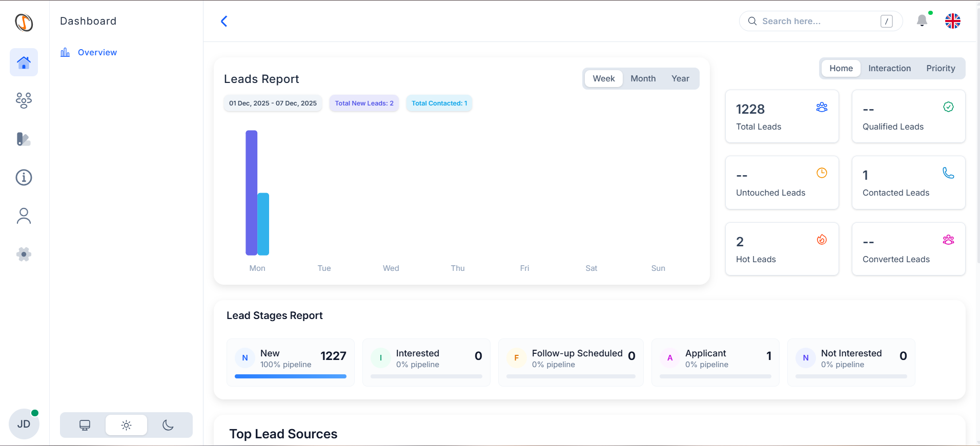Click the Untouched Leads clock icon
Viewport: 980px width, 446px height.
pyautogui.click(x=822, y=173)
